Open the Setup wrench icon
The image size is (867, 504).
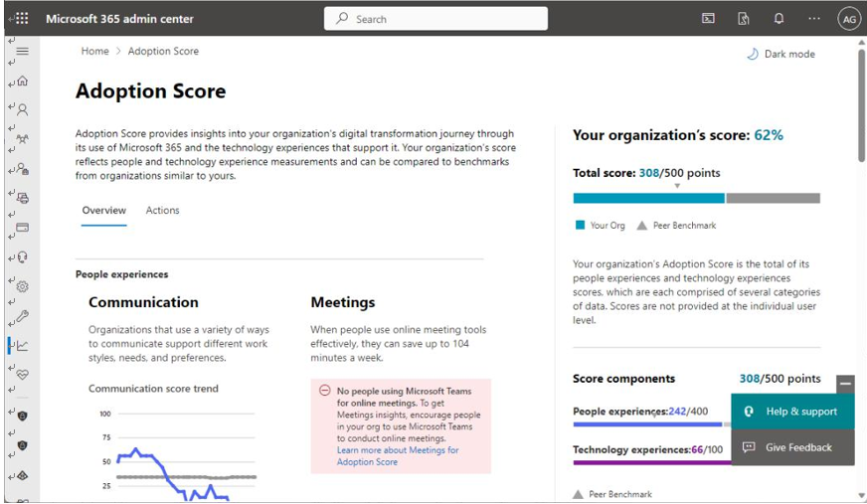pyautogui.click(x=22, y=316)
